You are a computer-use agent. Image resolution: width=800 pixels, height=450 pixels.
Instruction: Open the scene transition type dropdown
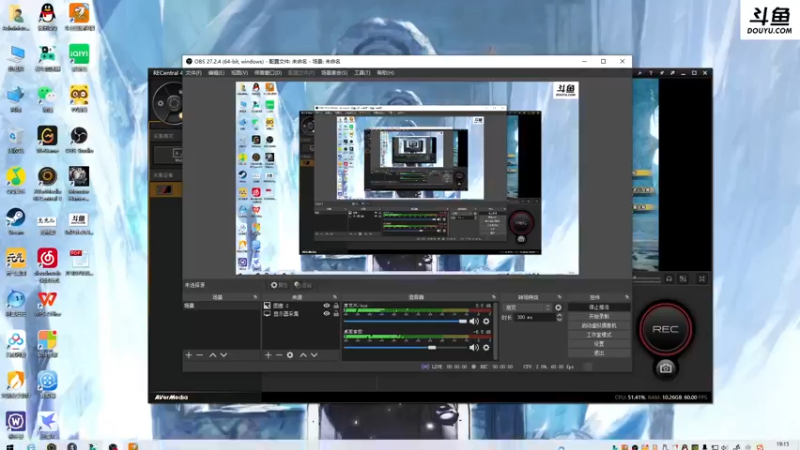pyautogui.click(x=527, y=308)
